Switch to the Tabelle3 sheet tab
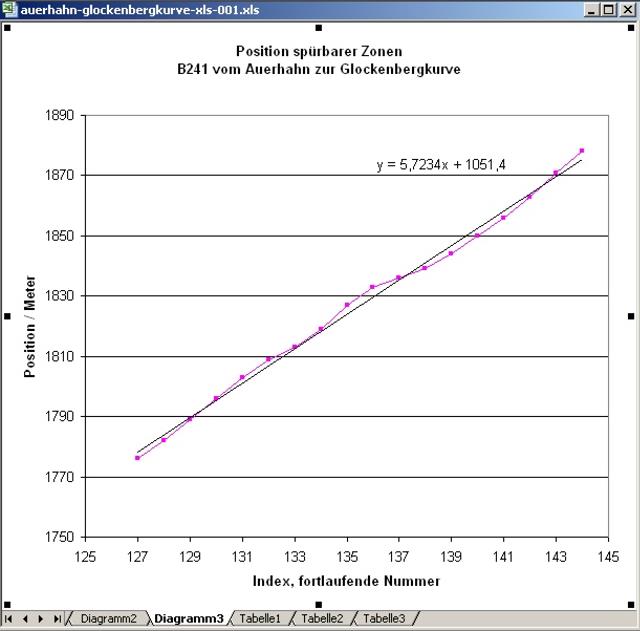This screenshot has width=640, height=631. [x=384, y=619]
